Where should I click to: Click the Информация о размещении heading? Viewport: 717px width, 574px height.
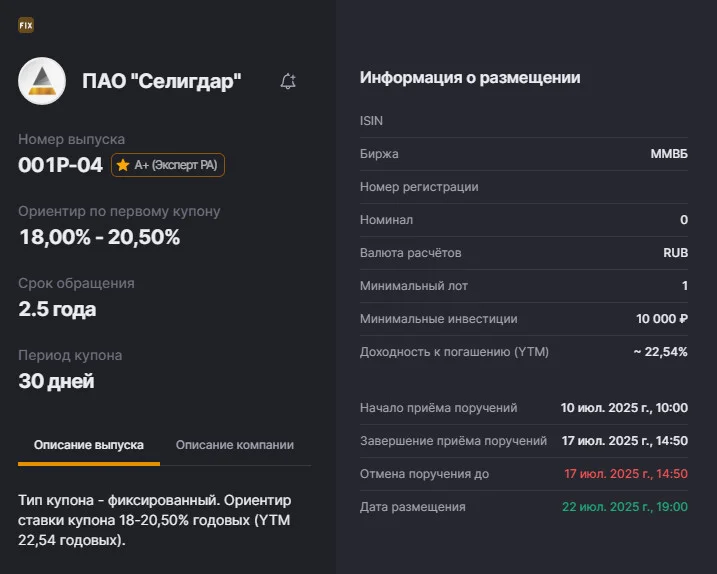(470, 77)
